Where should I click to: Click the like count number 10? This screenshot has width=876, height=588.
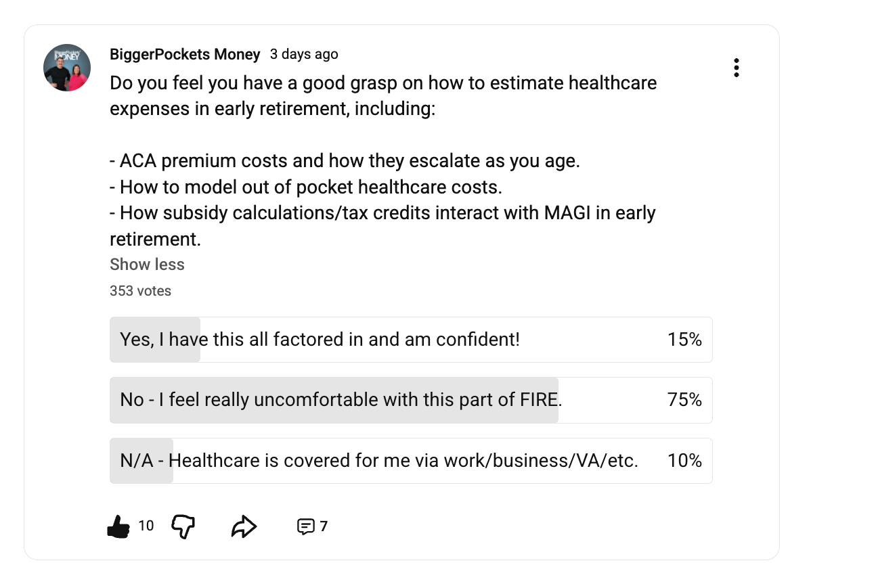[146, 526]
